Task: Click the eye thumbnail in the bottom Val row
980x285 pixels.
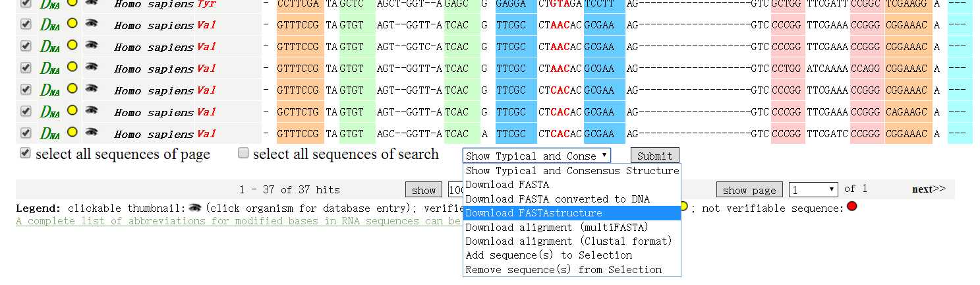Action: [92, 133]
